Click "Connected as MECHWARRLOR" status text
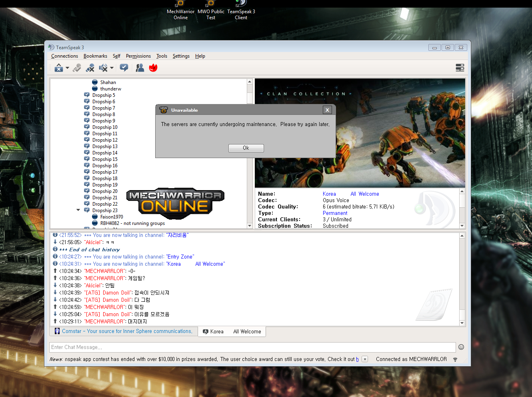The image size is (532, 397). point(411,359)
